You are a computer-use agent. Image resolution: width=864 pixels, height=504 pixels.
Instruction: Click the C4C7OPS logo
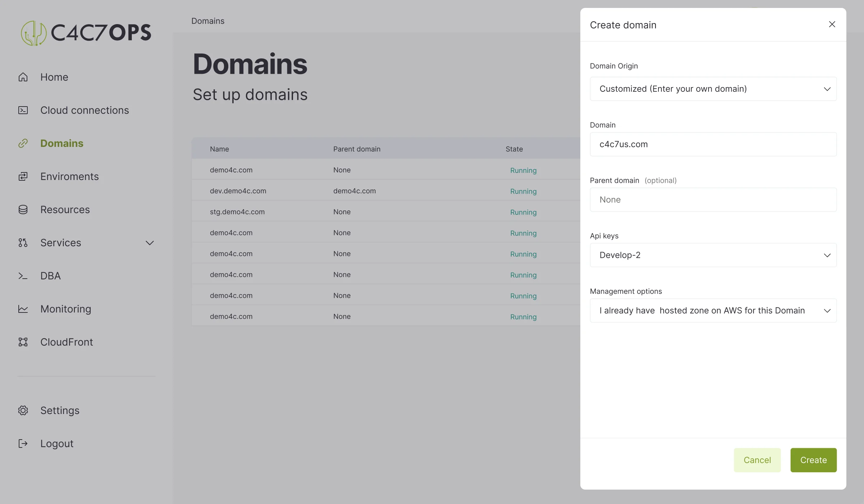tap(86, 33)
